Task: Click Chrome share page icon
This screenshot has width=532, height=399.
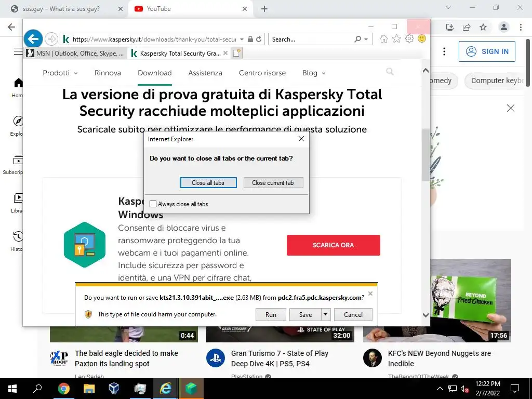Action: pos(467,27)
